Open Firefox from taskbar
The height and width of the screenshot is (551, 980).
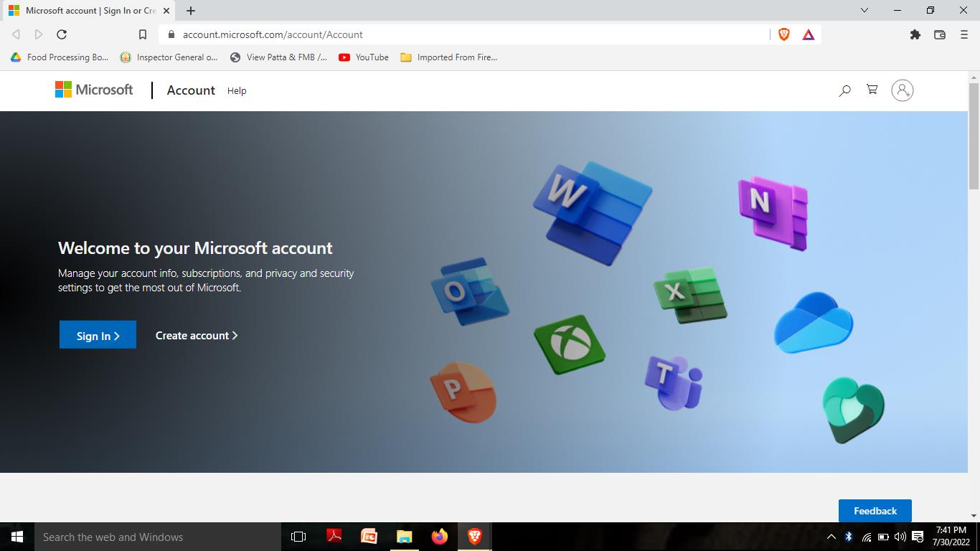click(440, 537)
